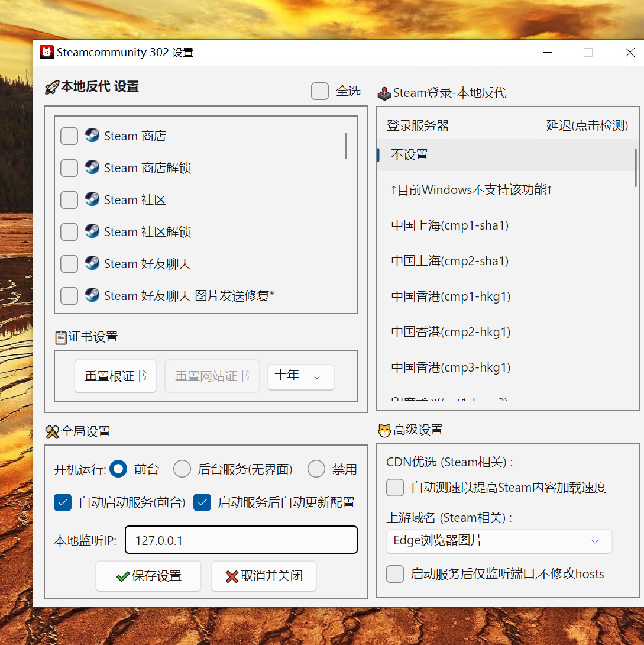The width and height of the screenshot is (644, 645).
Task: Click the rocket icon beside 本地反代 设置
Action: 52,88
